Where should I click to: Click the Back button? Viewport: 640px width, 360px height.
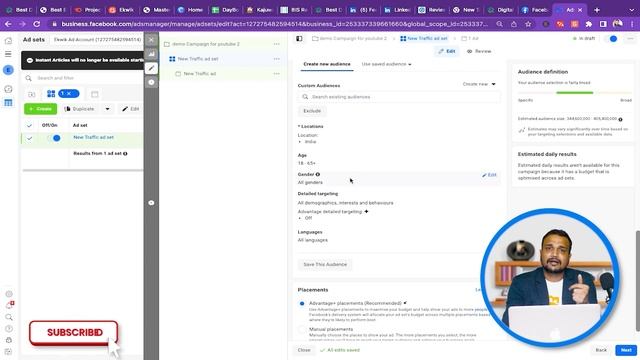[x=601, y=350]
